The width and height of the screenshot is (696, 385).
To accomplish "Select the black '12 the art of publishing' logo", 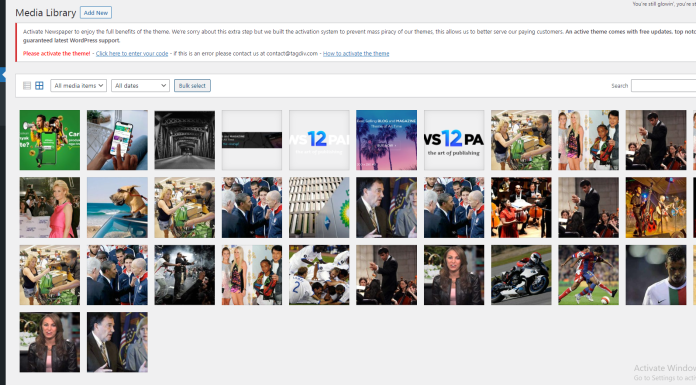I will (454, 140).
